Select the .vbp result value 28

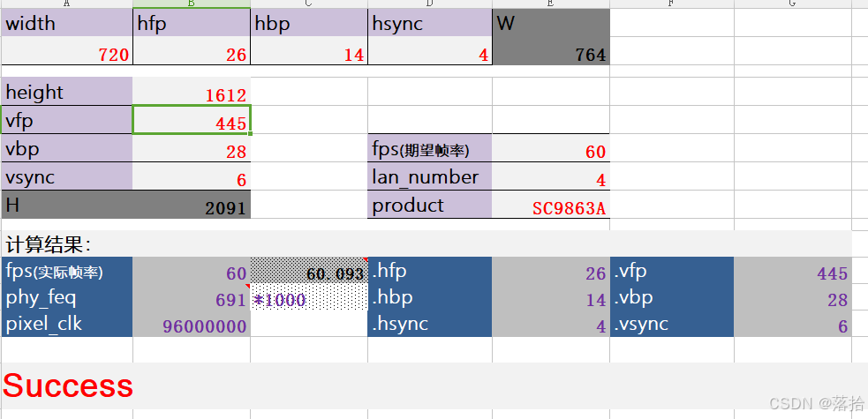(x=793, y=297)
